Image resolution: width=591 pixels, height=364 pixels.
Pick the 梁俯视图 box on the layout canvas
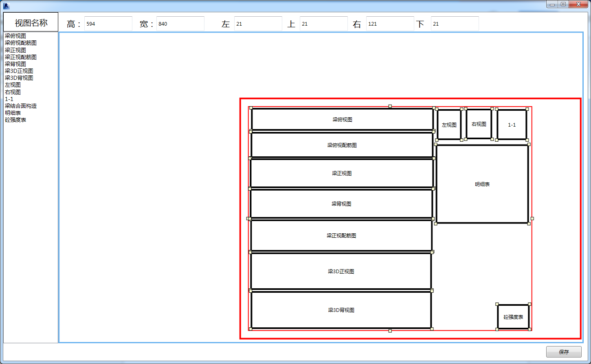pos(342,119)
